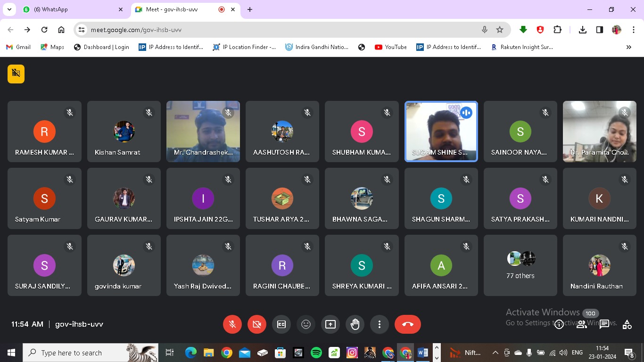Click the red leave call button

408,324
